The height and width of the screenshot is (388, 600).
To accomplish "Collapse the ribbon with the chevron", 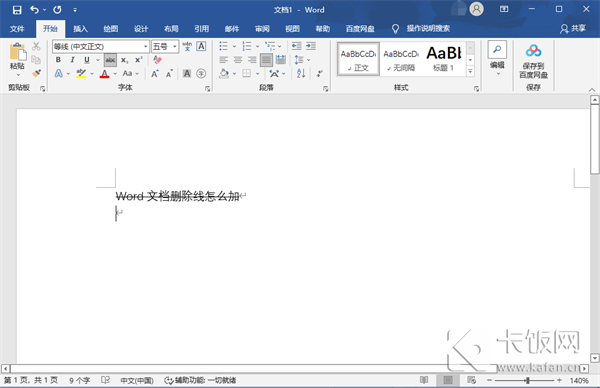I will 592,89.
